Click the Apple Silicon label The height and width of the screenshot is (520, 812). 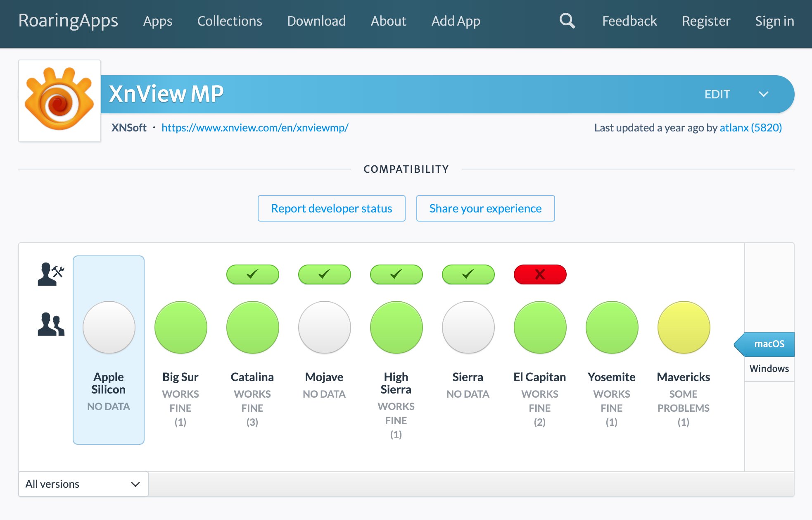pyautogui.click(x=109, y=383)
